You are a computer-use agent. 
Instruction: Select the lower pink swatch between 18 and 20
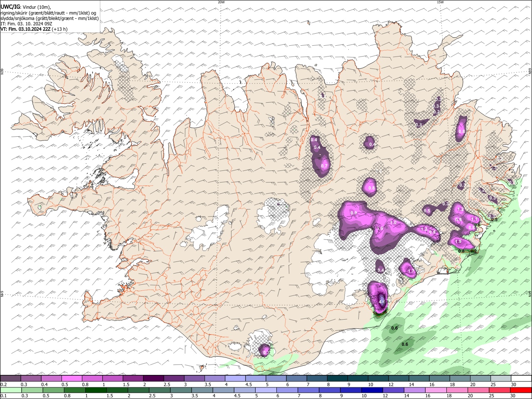click(457, 390)
